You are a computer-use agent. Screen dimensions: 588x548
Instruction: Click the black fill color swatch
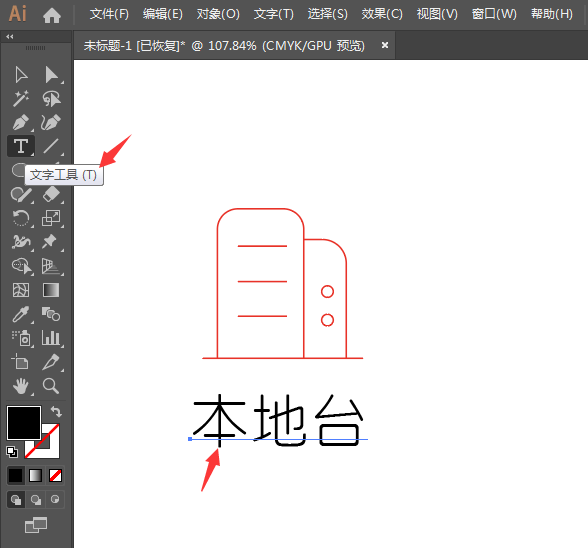click(24, 422)
